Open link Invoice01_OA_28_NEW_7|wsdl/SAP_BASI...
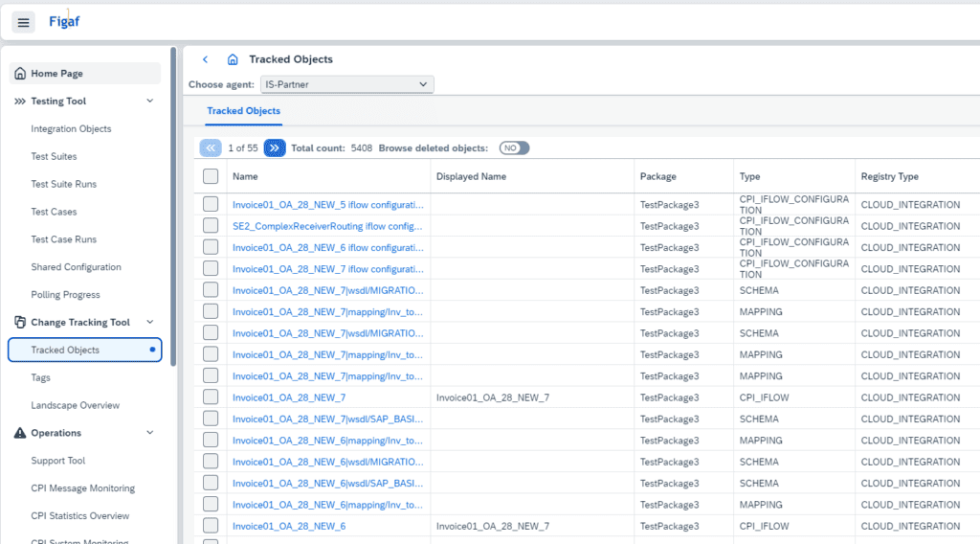980x544 pixels. (x=327, y=419)
